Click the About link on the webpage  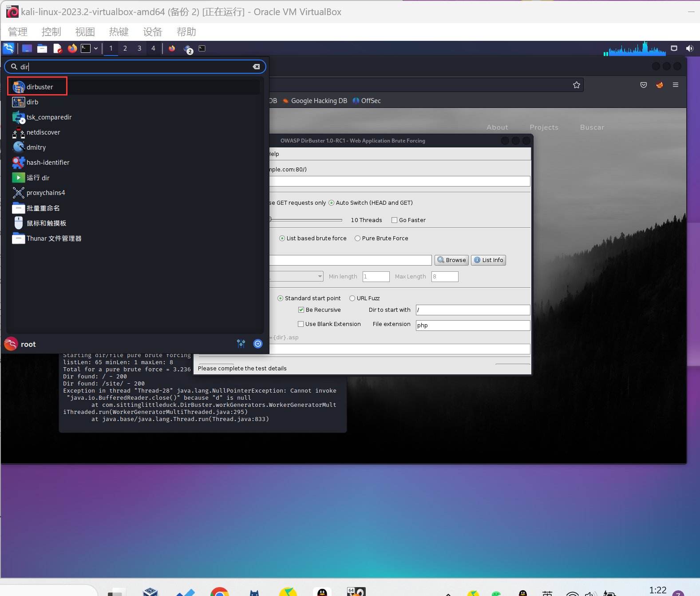point(497,127)
